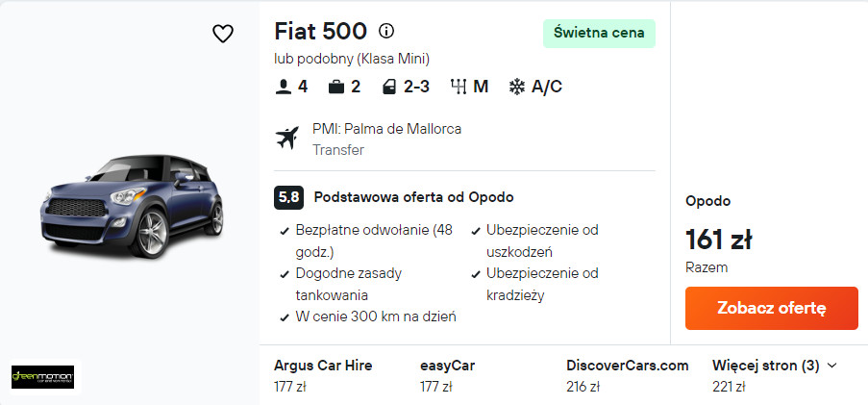Click the info icon next to Fiat 500

pyautogui.click(x=386, y=31)
